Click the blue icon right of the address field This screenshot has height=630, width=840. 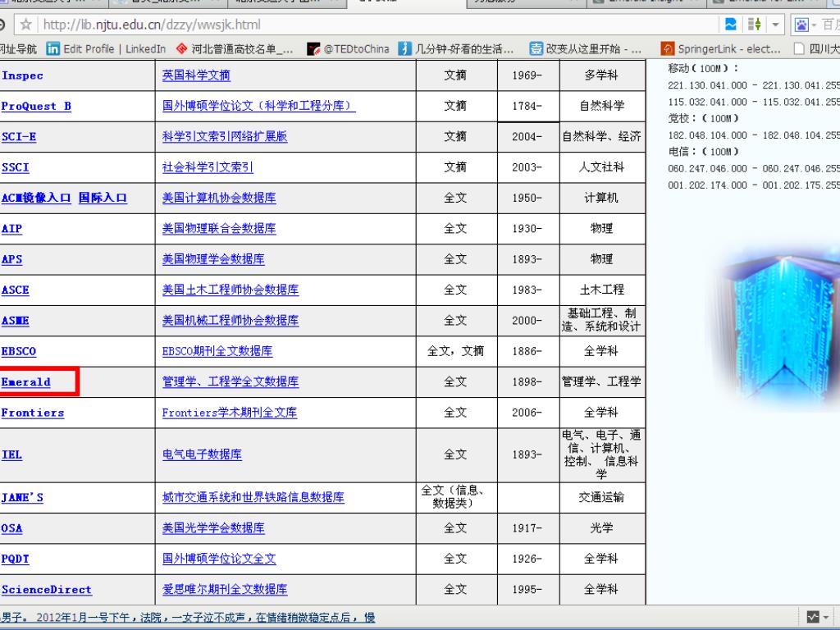coord(731,24)
